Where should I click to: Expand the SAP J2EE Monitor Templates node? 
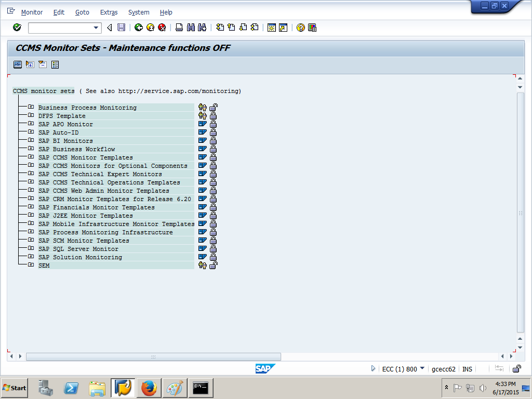point(31,215)
